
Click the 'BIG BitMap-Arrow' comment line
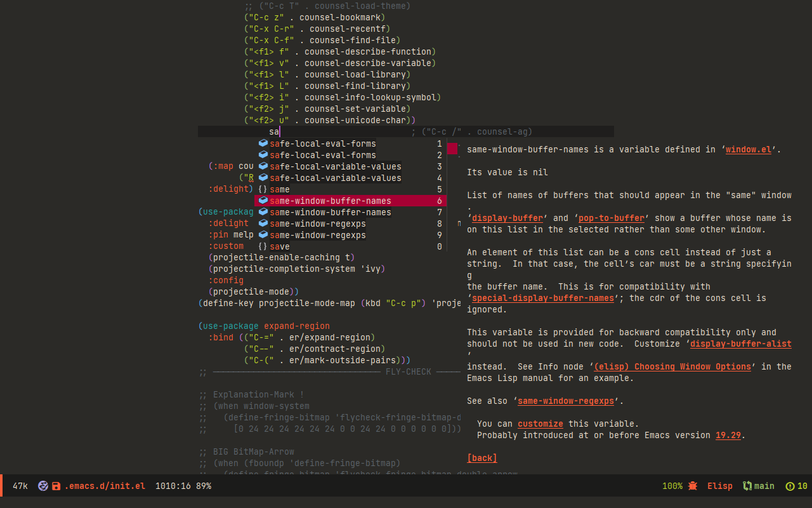pos(246,451)
